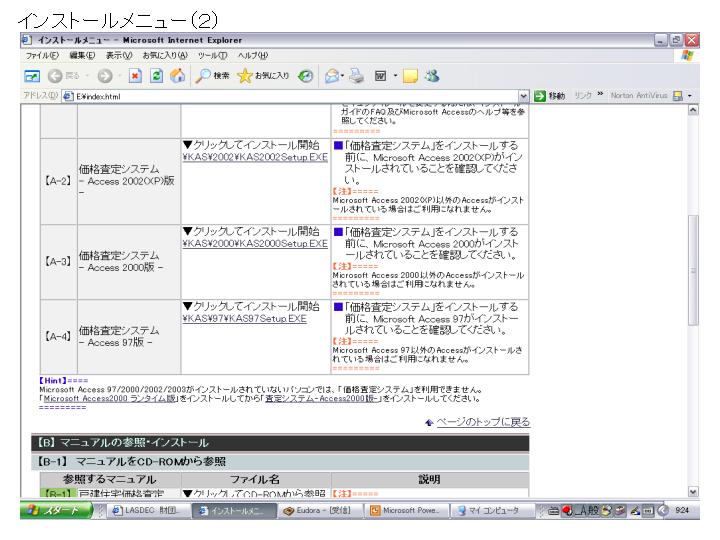Screen dimensions: 720x540
Task: Open the address bar dropdown arrow
Action: (523, 96)
